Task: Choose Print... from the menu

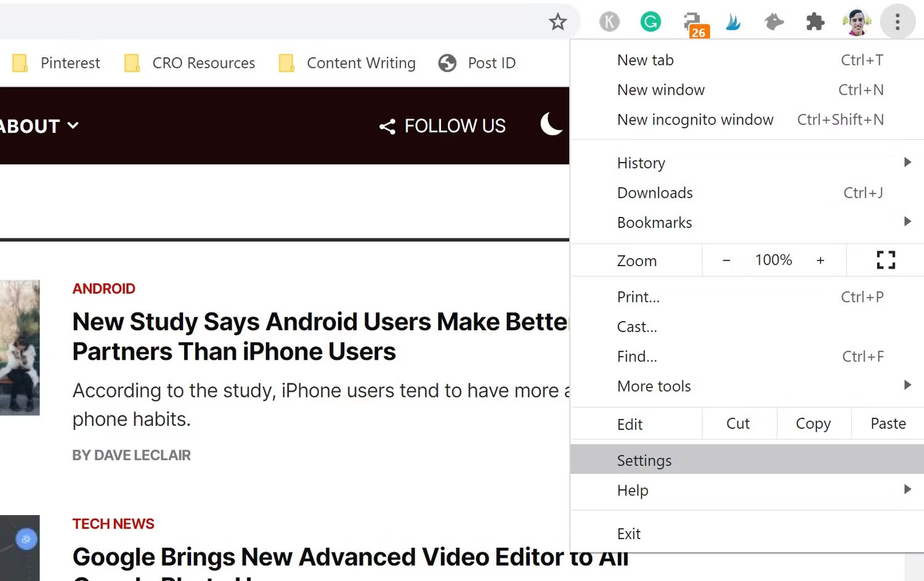Action: 747,297
